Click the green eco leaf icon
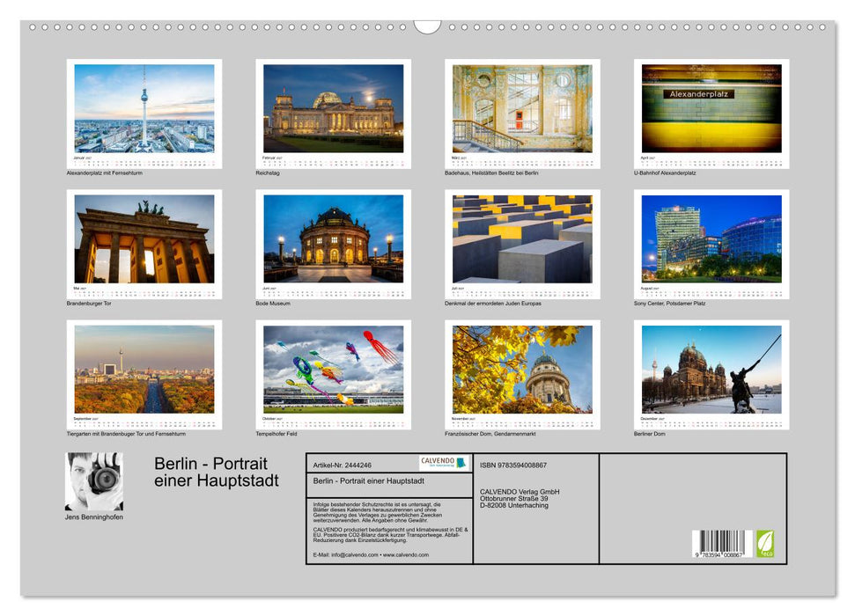This screenshot has height=616, width=855. coord(765,544)
